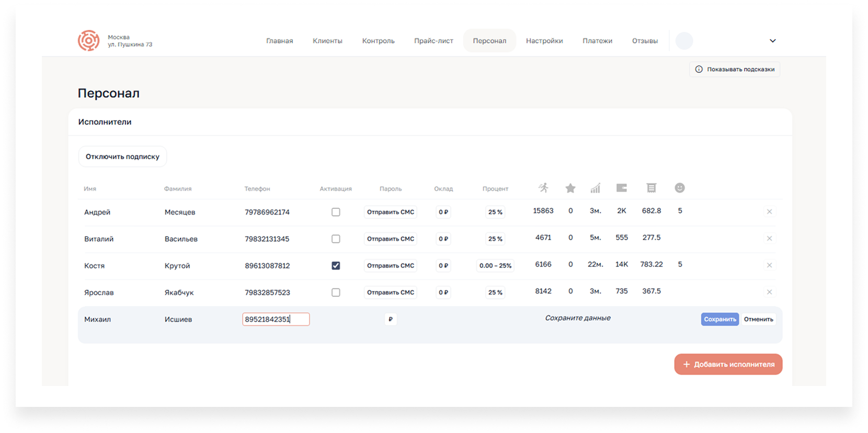This screenshot has height=433, width=868.
Task: Click the name Михаил in new row
Action: pyautogui.click(x=98, y=319)
